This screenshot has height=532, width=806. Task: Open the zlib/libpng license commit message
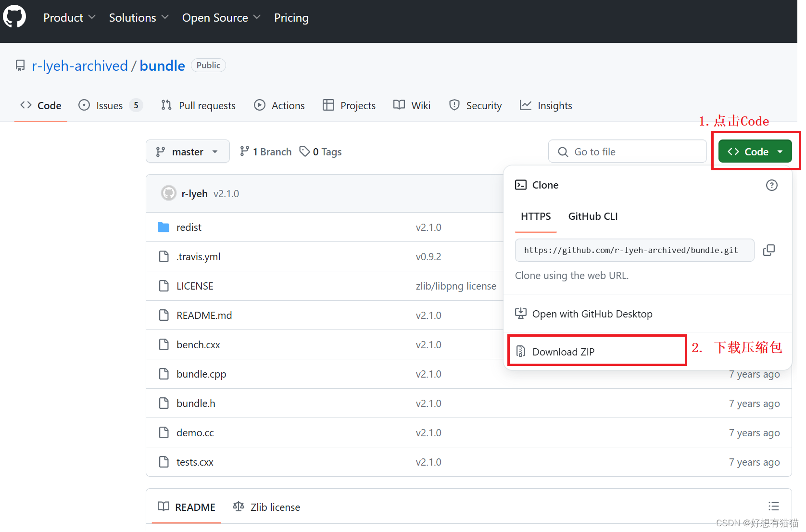click(456, 286)
